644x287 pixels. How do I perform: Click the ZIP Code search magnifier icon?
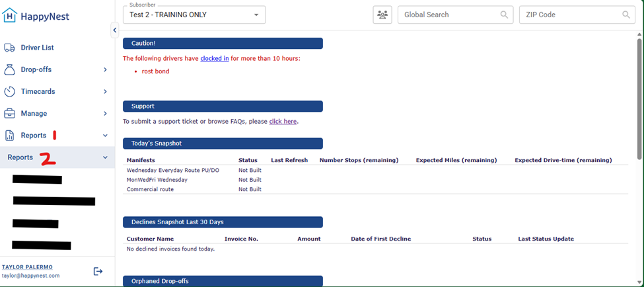pos(626,15)
